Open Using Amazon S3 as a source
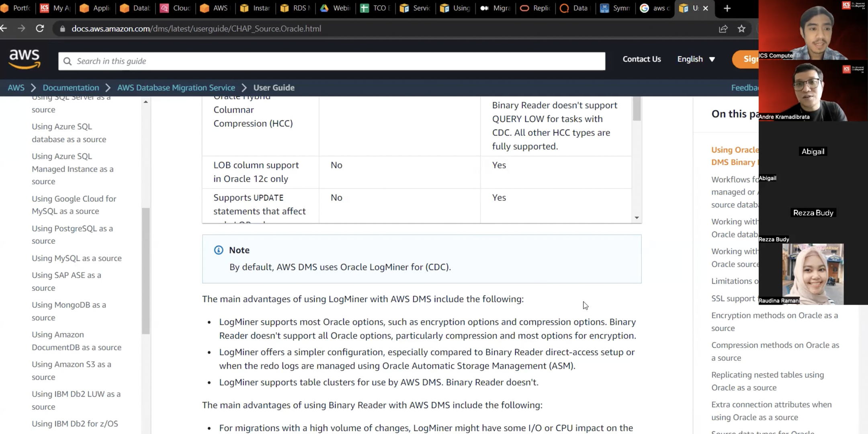Image resolution: width=868 pixels, height=434 pixels. (72, 371)
